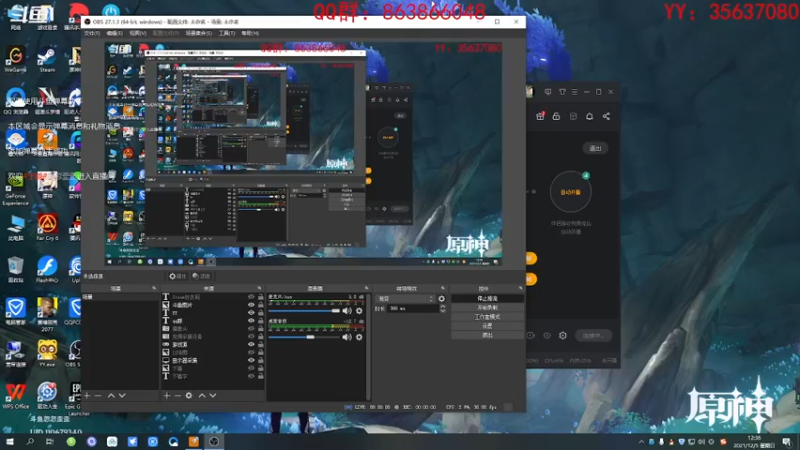The image size is (800, 450).
Task: Click the 设置 button in OBS controls
Action: [487, 326]
